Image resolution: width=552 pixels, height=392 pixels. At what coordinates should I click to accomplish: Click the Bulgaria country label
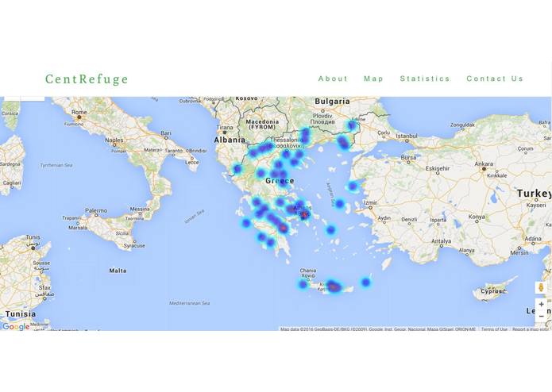(332, 102)
